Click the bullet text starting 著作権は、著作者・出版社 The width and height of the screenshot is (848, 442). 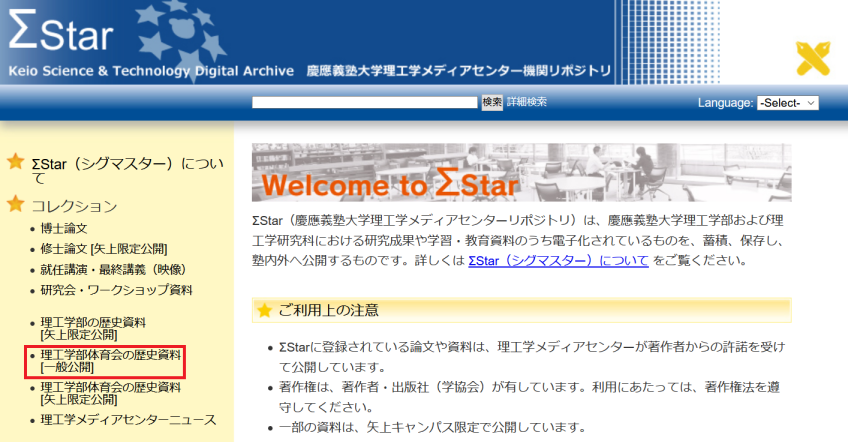point(529,397)
